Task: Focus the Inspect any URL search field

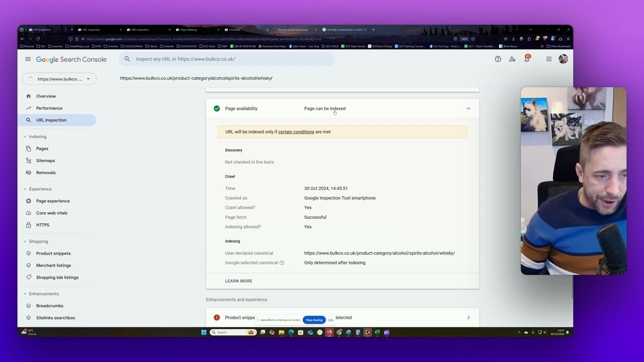Action: (227, 59)
